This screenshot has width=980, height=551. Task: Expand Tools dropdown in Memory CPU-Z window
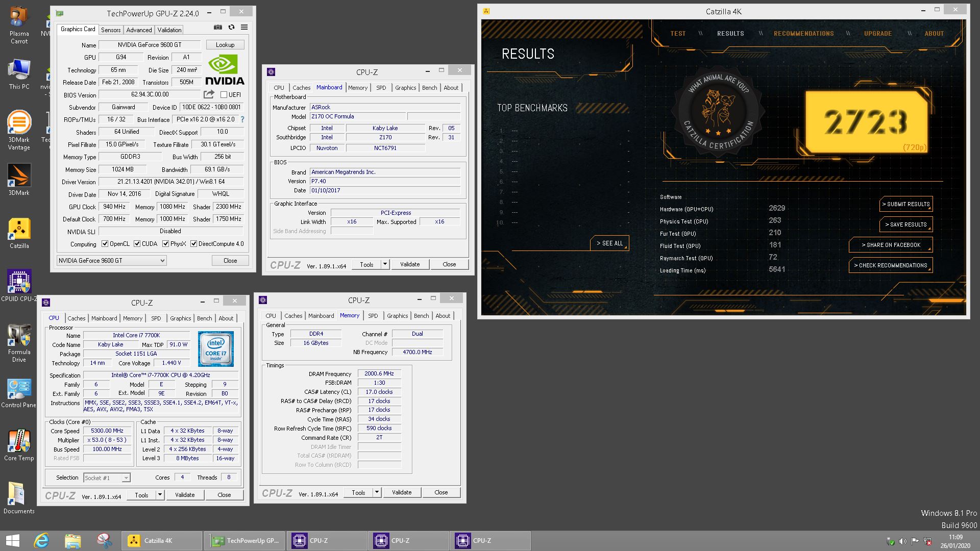coord(377,492)
